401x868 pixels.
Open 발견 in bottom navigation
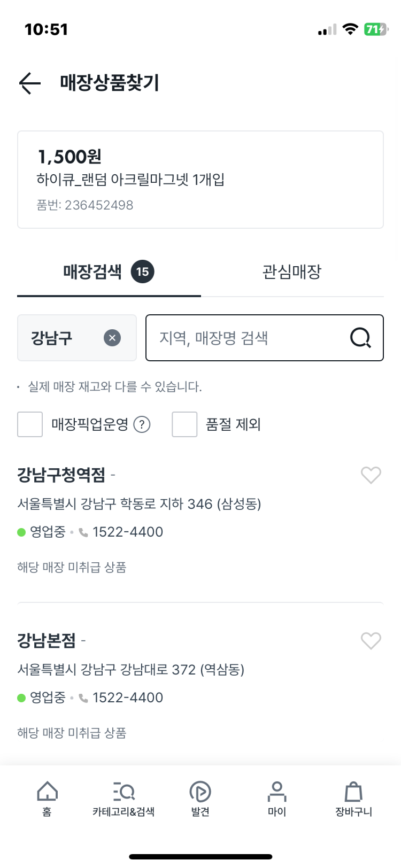[x=200, y=799]
